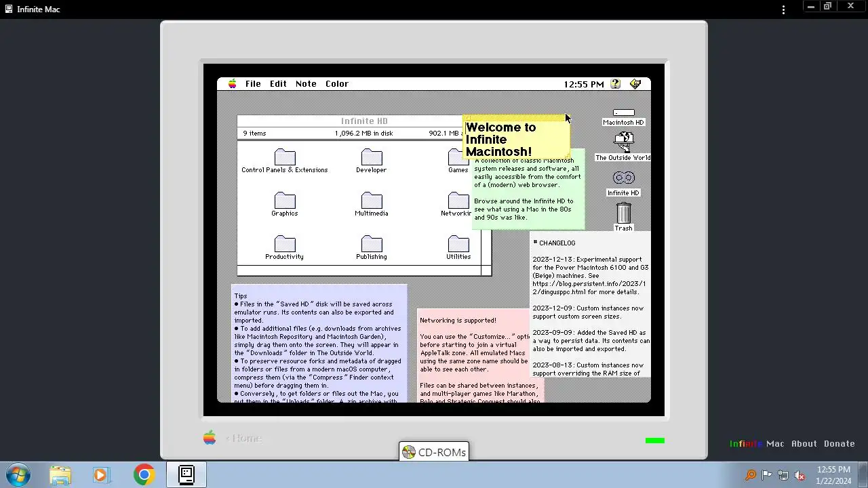The height and width of the screenshot is (488, 868).
Task: Select the Multimedia folder
Action: [371, 204]
